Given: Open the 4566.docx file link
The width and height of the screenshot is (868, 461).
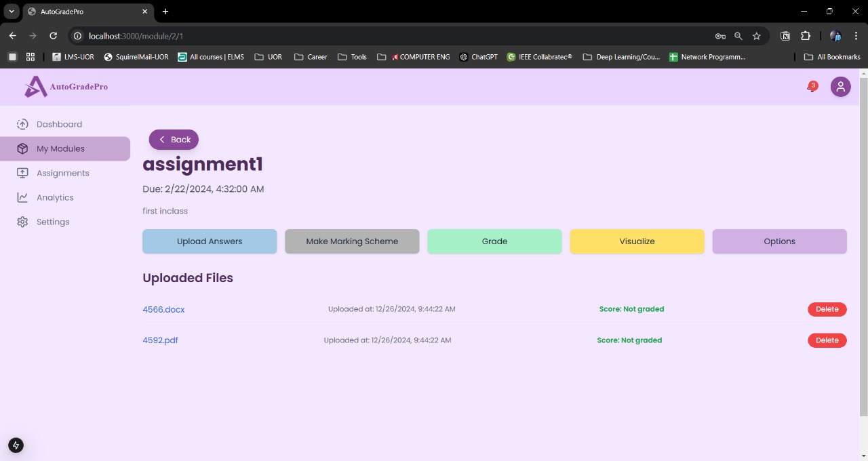Looking at the screenshot, I should tap(163, 309).
